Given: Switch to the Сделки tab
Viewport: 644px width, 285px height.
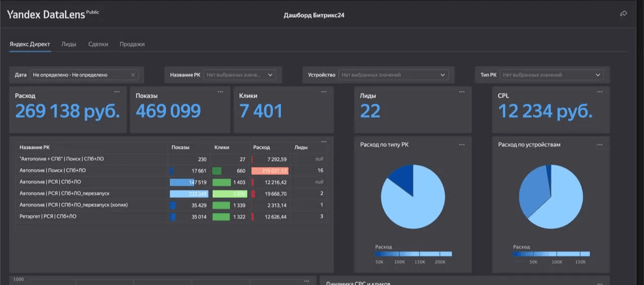Looking at the screenshot, I should point(98,44).
